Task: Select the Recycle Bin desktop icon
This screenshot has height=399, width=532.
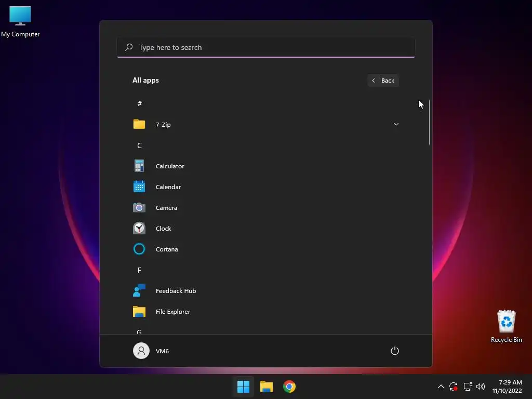Action: coord(506,326)
